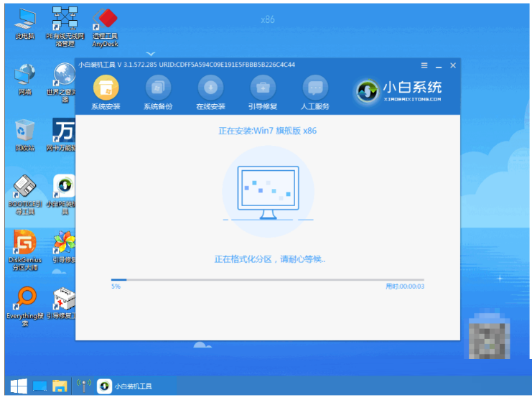Click 正在安装:Win7 旗舰版 x86 heading
Viewport: 532px width, 400px height.
pos(267,131)
